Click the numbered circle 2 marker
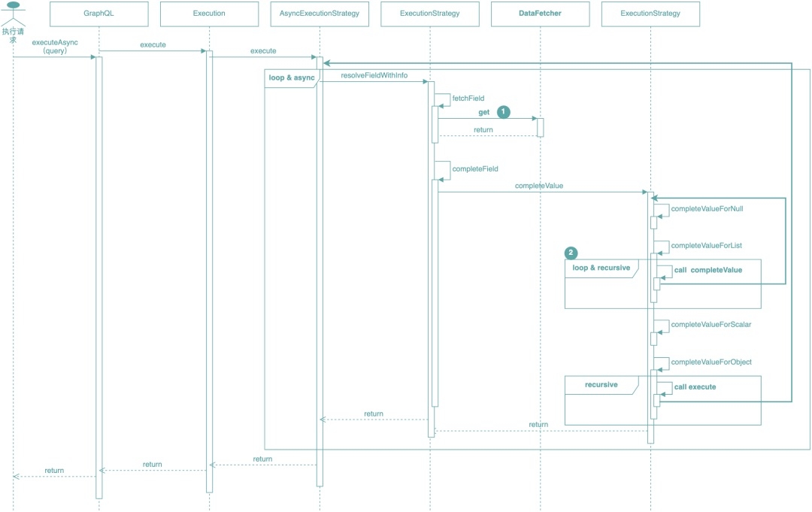 pos(571,253)
